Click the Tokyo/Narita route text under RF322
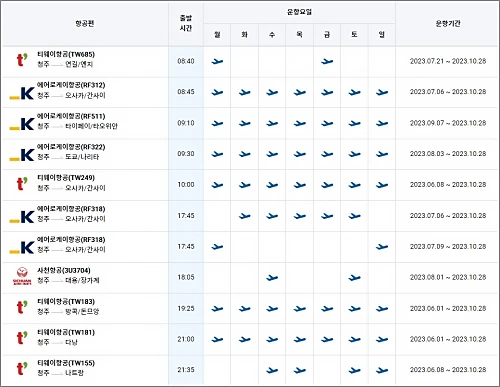 (82, 157)
